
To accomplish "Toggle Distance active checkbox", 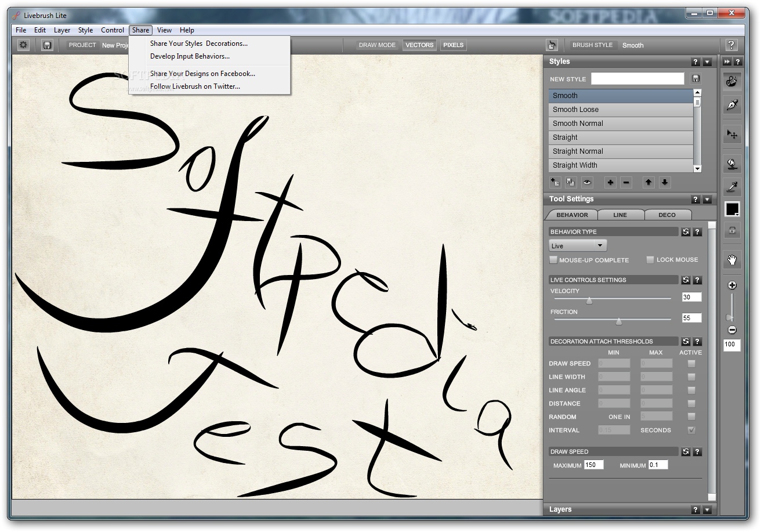I will pyautogui.click(x=691, y=403).
